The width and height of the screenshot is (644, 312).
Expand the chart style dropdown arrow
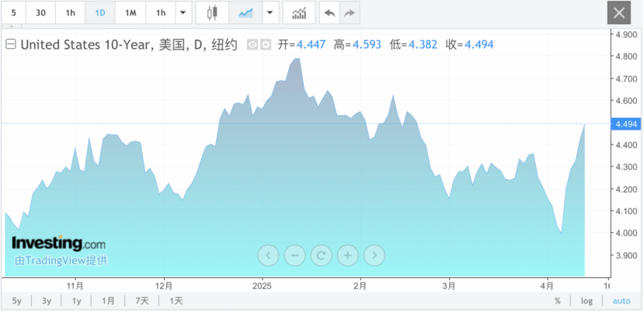270,12
